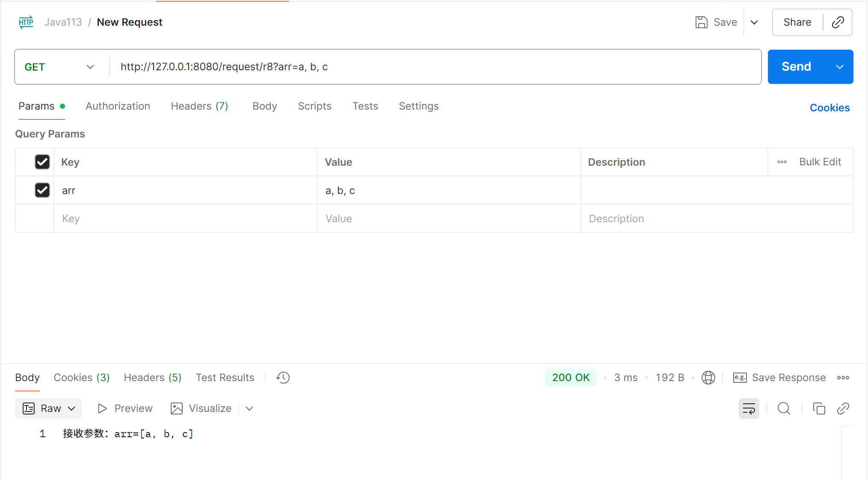
Task: Uncheck the arr parameter checkbox
Action: pos(42,190)
